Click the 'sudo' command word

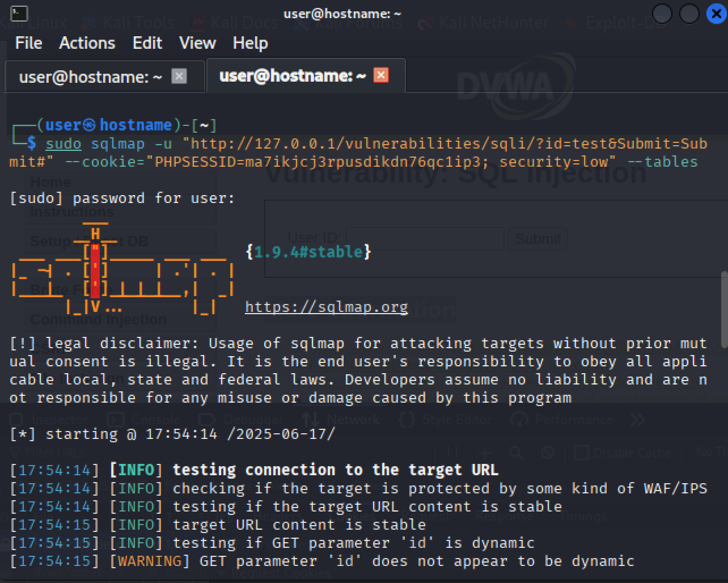[64, 143]
